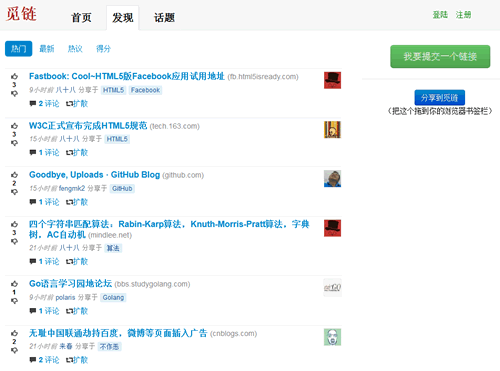Open comments icon for the Fastbook post
The image size is (500, 371).
(33, 104)
